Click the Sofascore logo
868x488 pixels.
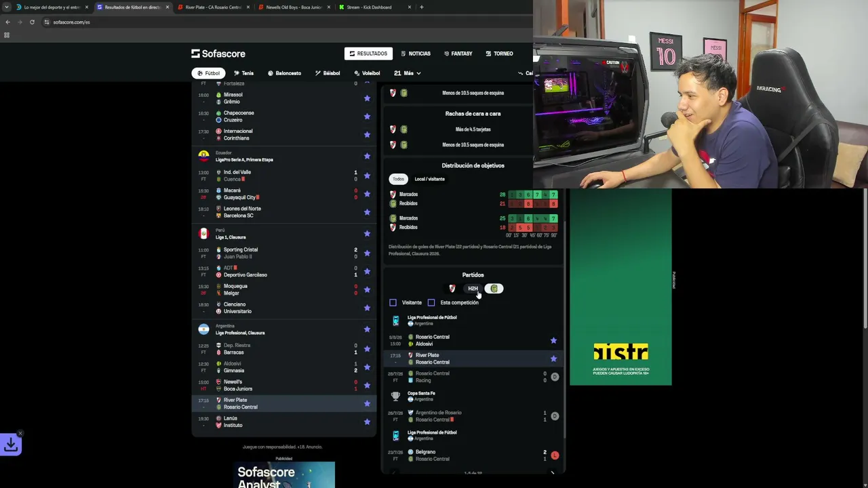click(x=218, y=54)
